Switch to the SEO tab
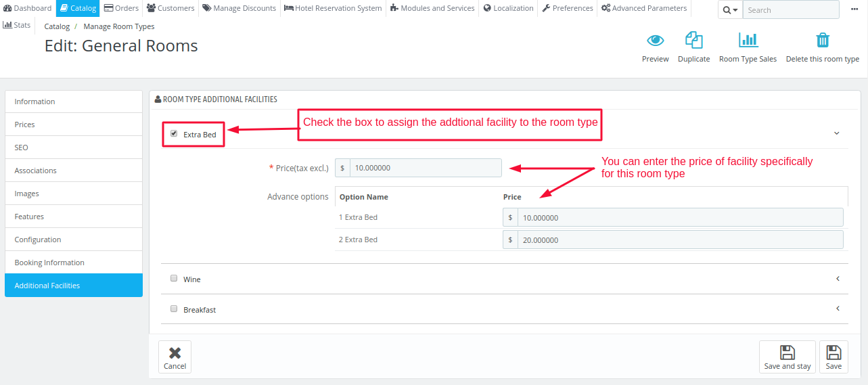This screenshot has height=385, width=868. (x=74, y=148)
